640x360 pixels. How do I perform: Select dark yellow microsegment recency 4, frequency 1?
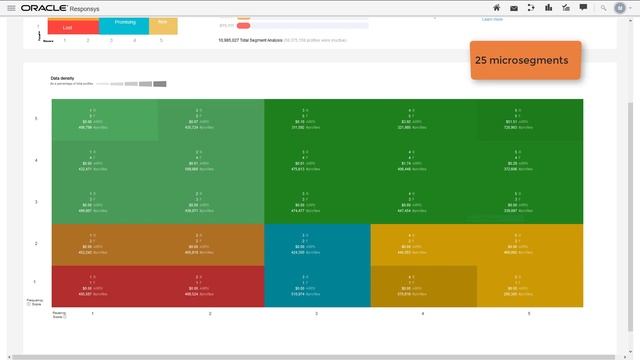[424, 286]
